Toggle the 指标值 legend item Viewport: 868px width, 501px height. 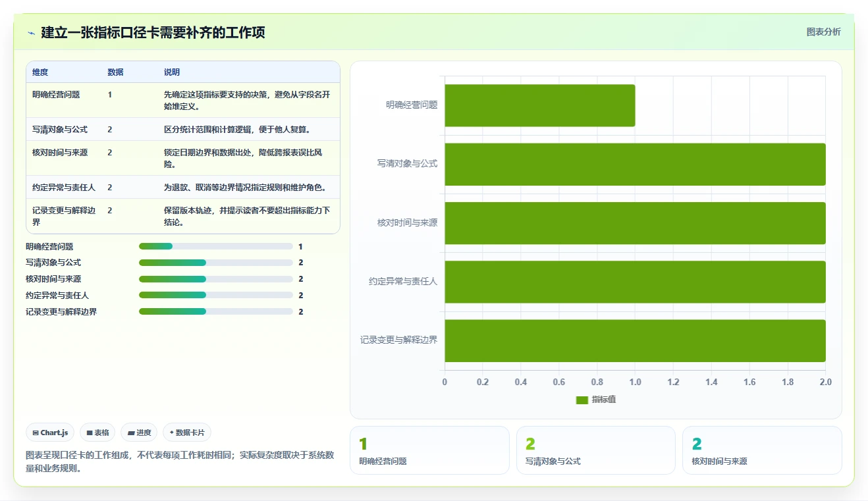coord(596,400)
